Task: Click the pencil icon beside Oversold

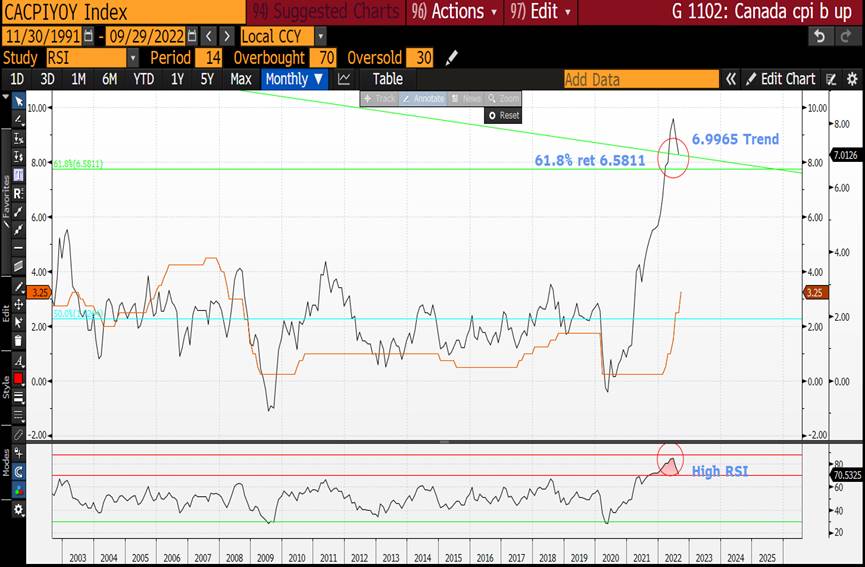Action: (452, 58)
